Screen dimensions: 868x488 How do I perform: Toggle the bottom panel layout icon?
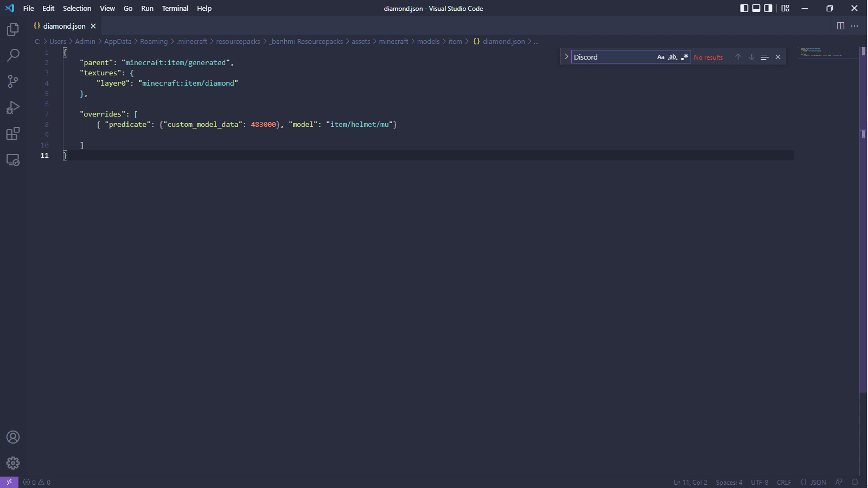(756, 8)
